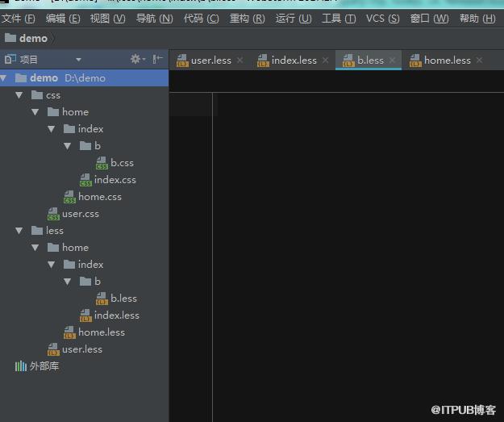Open the 窗口 (W) menu
504x422 pixels.
tap(429, 19)
